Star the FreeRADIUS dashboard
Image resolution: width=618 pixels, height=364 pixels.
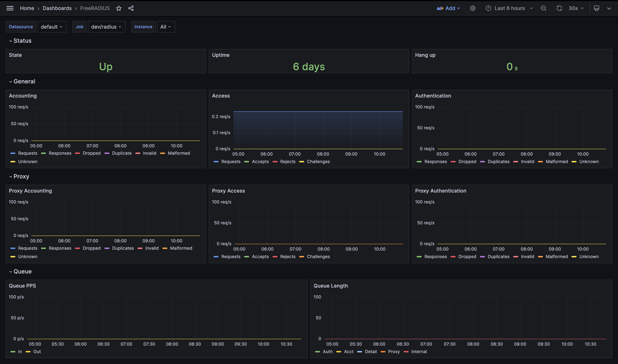tap(119, 8)
